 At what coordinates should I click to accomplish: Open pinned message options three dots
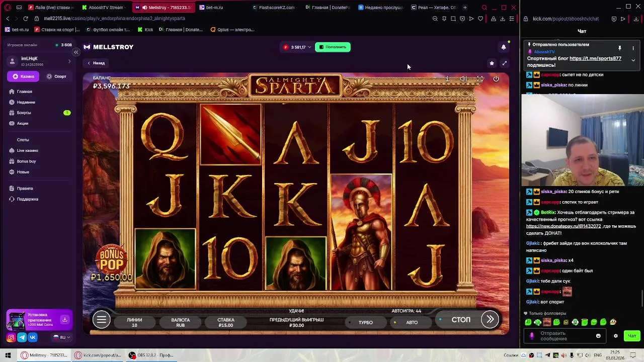pos(633,48)
